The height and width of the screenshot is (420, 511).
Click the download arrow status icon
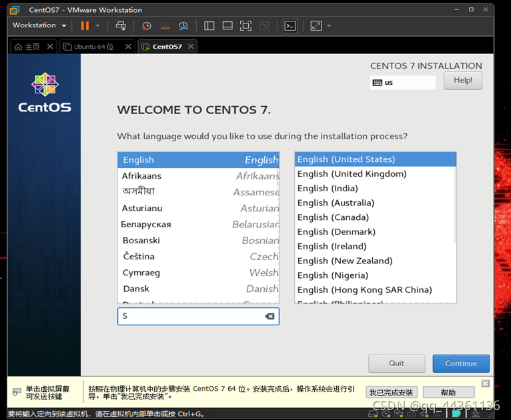click(476, 414)
